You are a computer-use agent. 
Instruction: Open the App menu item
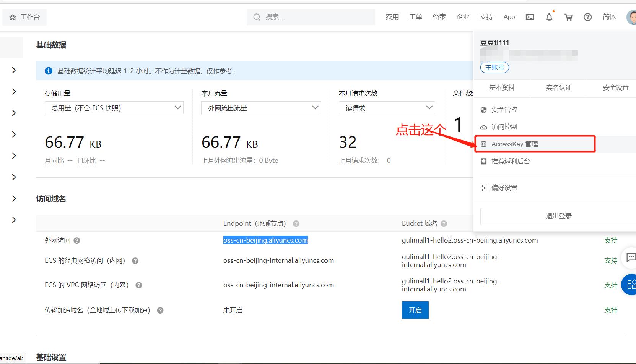509,17
